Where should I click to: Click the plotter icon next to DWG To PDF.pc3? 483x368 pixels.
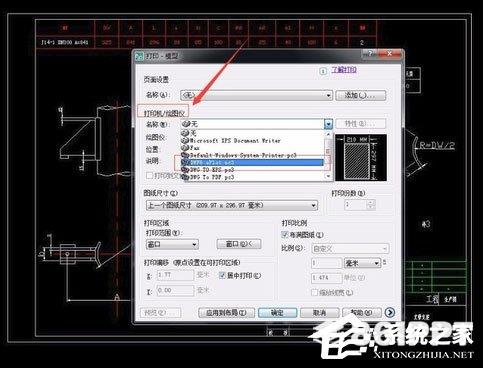point(185,177)
